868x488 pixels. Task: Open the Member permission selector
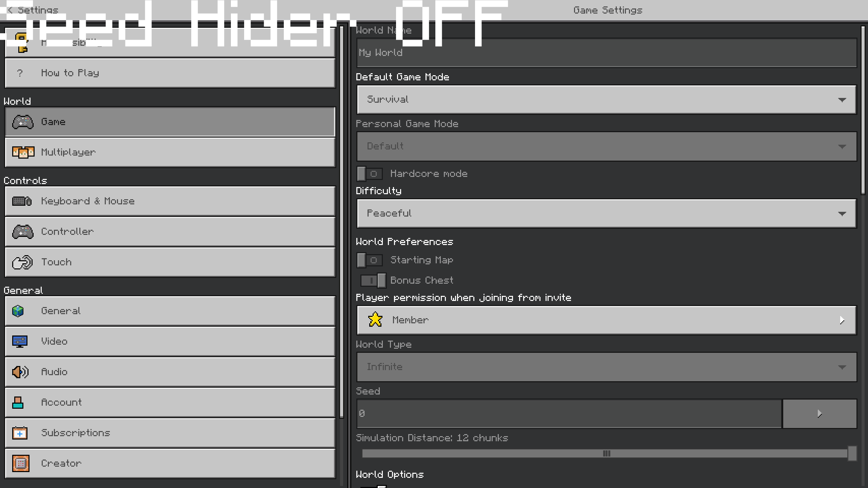click(x=606, y=320)
